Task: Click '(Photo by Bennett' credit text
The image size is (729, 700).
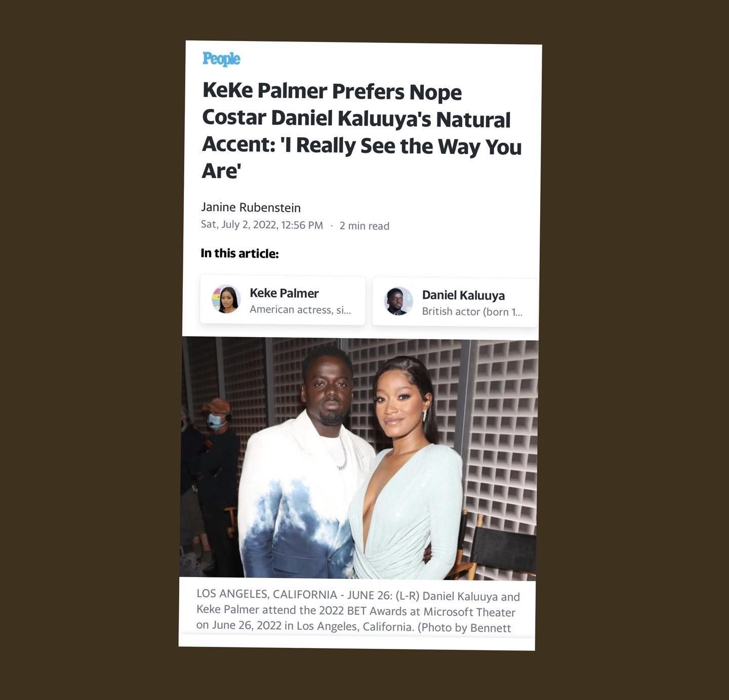Action: (464, 628)
